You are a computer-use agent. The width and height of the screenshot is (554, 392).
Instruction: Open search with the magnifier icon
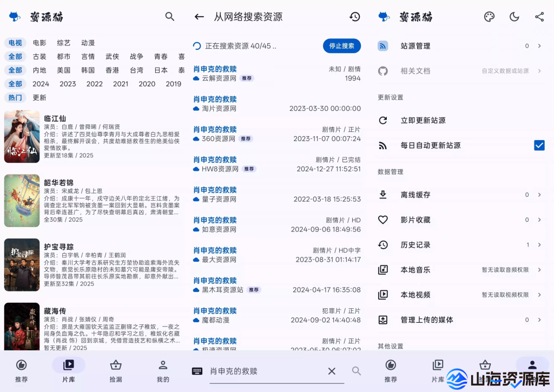click(170, 17)
